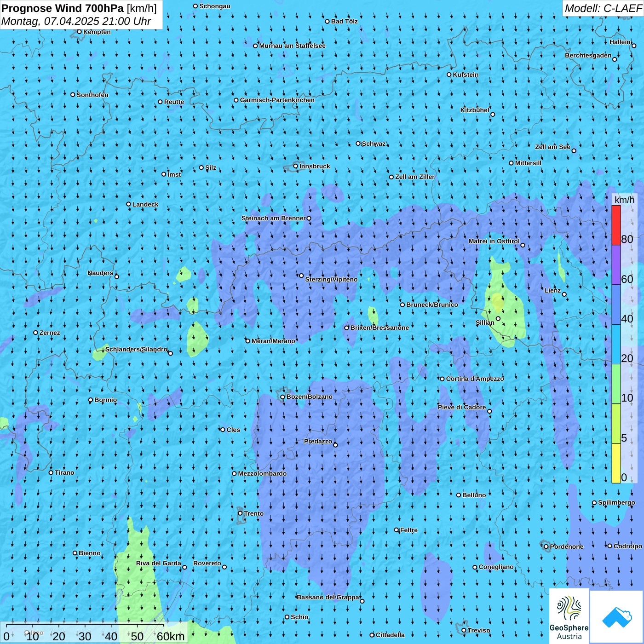Viewport: 644px width, 644px height.
Task: Click the 'Pieve di Cadore' label
Action: click(462, 407)
